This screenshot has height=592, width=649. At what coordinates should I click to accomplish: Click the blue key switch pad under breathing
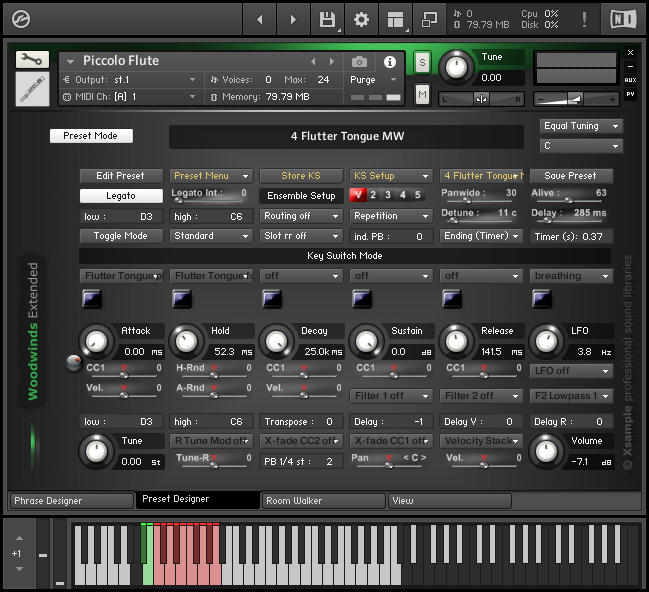pos(542,298)
